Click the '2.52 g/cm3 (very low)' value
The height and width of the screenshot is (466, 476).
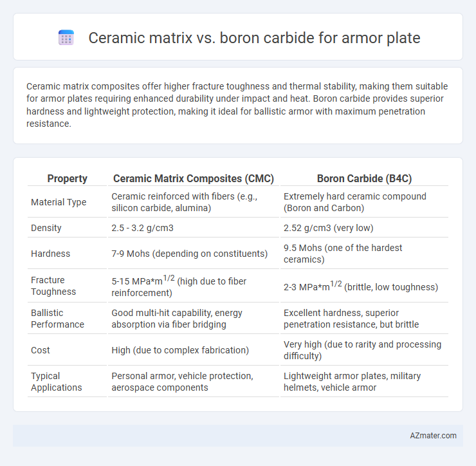click(x=329, y=228)
